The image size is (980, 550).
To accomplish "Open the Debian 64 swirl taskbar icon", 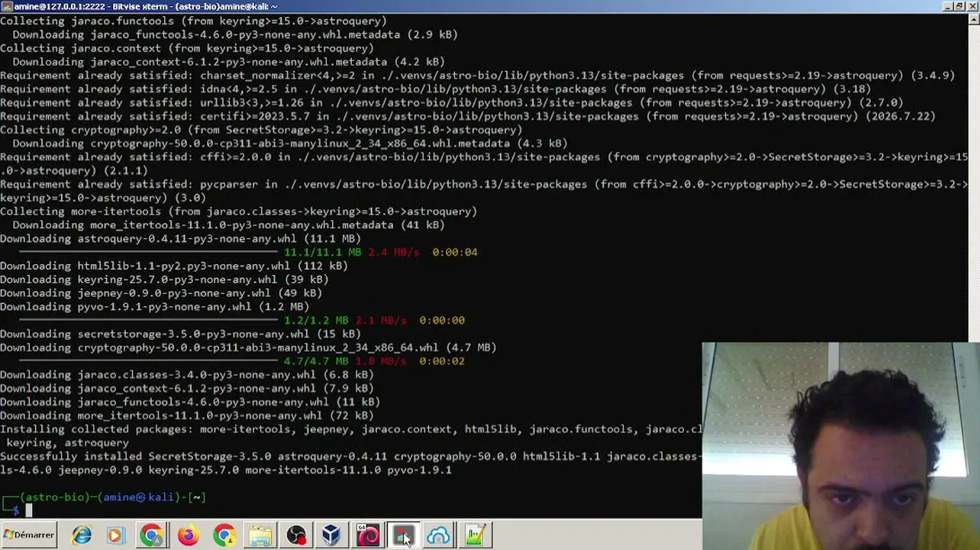I will (368, 535).
